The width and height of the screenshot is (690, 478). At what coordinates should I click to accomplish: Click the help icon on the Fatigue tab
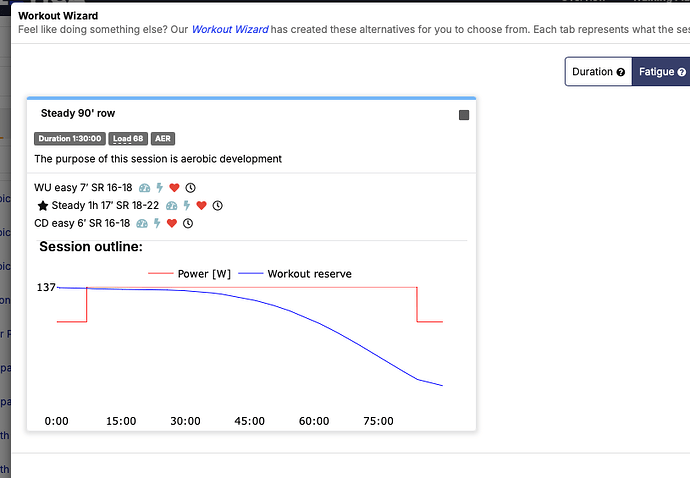point(682,72)
